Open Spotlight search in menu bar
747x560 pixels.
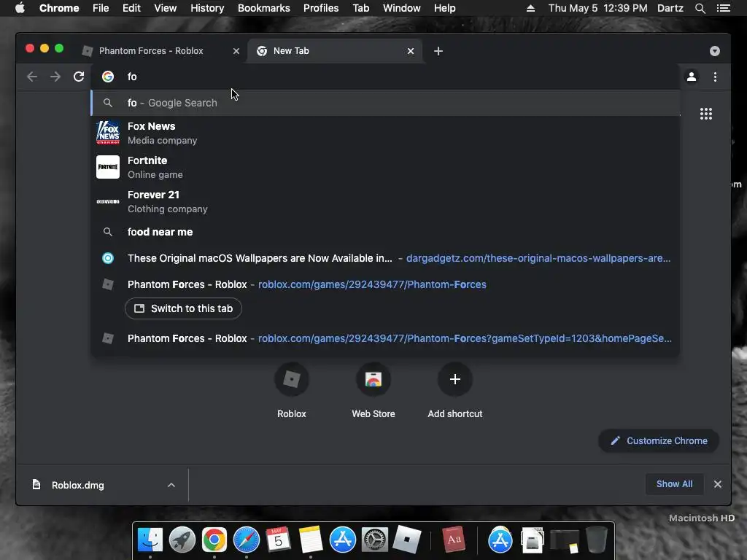pyautogui.click(x=700, y=8)
